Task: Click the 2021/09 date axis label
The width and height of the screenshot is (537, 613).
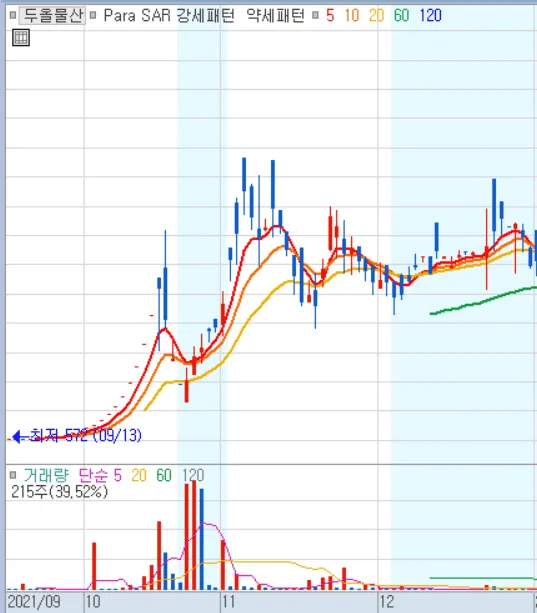Action: 34,602
